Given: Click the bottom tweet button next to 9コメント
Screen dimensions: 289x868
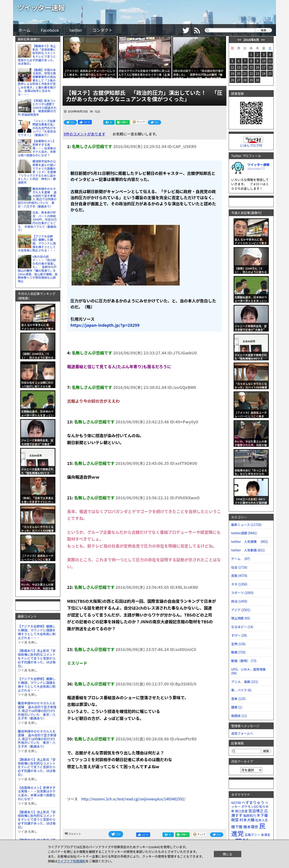Looking at the screenshot, I should point(115,834).
